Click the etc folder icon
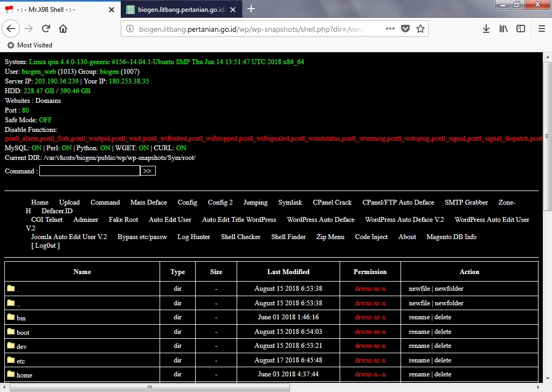This screenshot has height=392, width=552. coord(11,360)
